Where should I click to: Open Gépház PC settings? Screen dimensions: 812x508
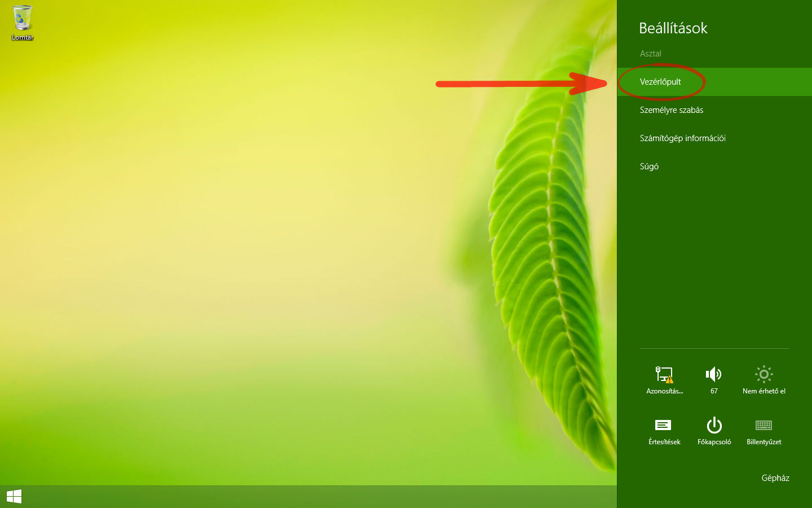[775, 478]
